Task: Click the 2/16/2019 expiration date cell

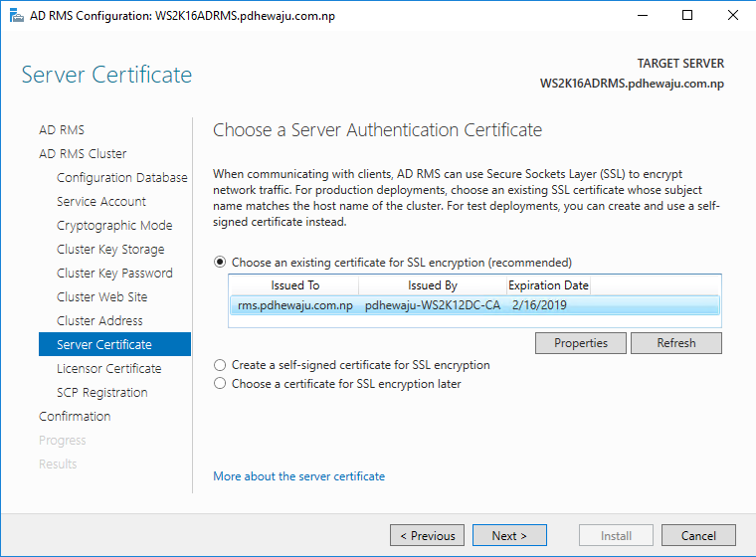Action: pyautogui.click(x=539, y=305)
